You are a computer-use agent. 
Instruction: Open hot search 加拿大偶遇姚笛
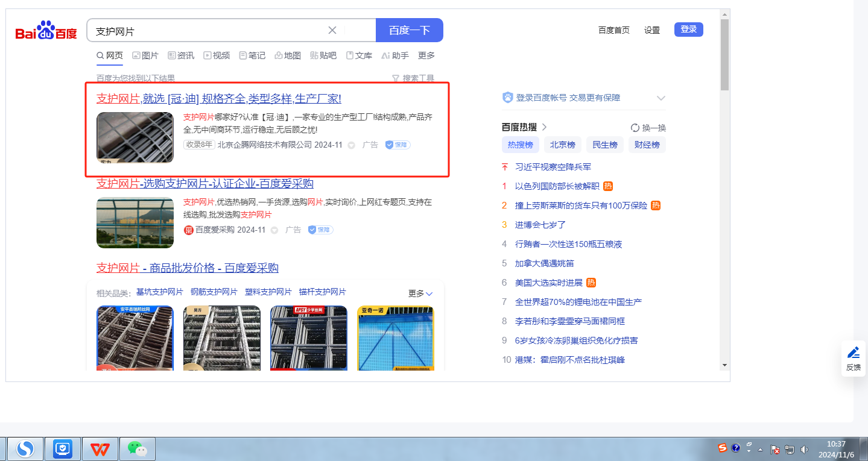(545, 263)
